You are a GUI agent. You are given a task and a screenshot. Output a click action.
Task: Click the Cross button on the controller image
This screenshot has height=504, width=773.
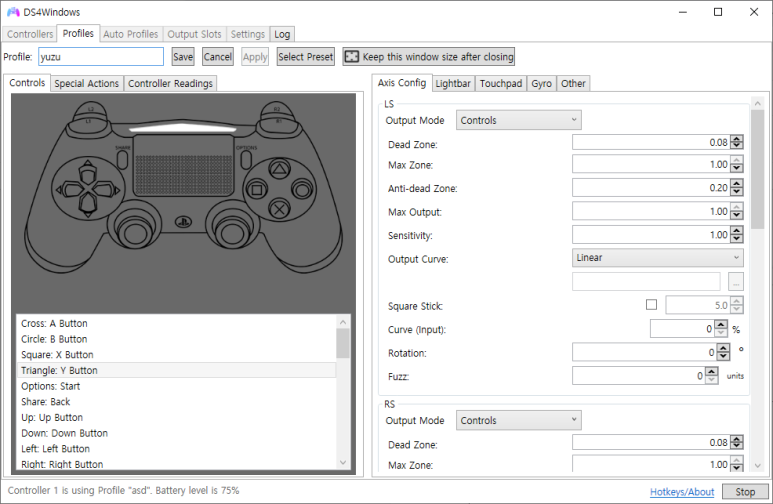[x=280, y=209]
